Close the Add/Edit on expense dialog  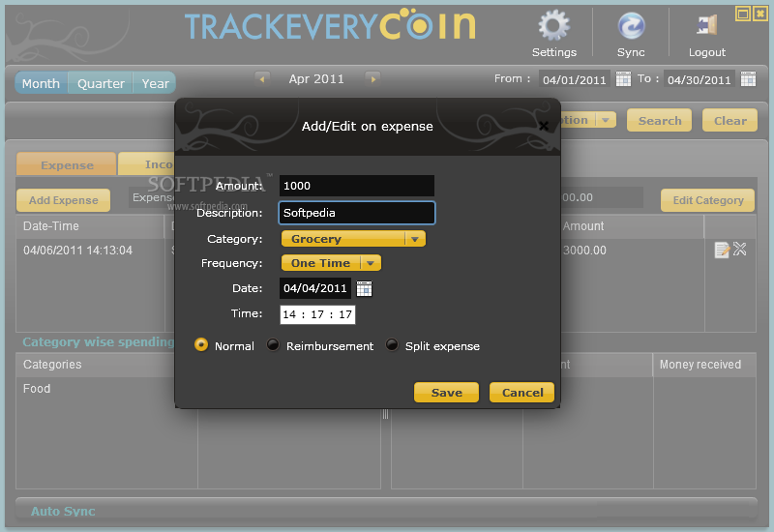tap(544, 127)
